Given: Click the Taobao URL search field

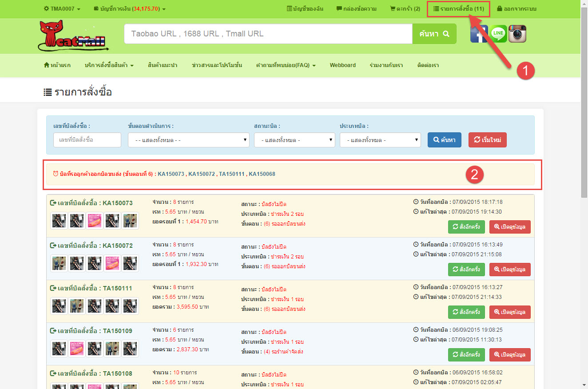Looking at the screenshot, I should 268,34.
